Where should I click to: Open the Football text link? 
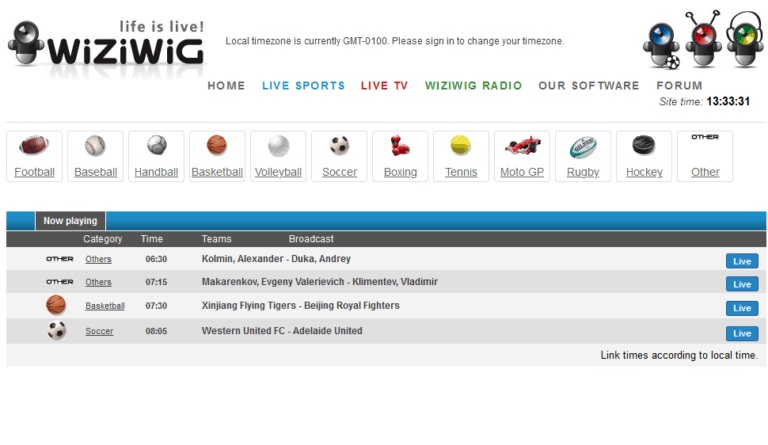[34, 172]
